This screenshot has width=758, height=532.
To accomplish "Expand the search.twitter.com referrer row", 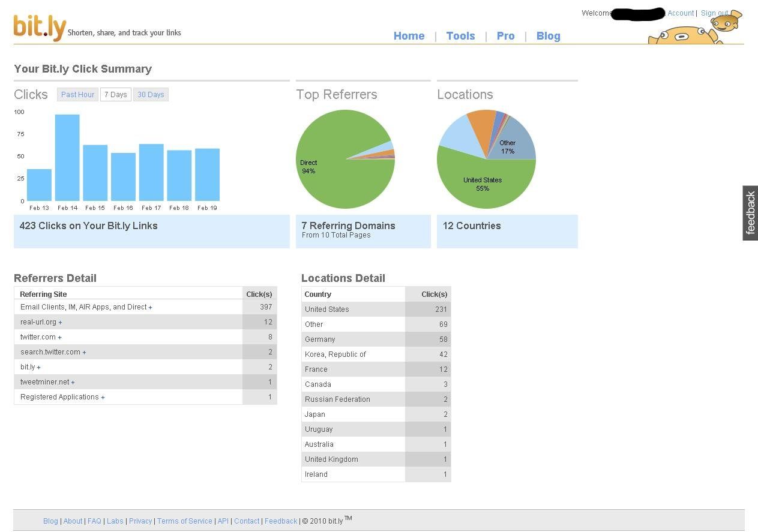I will 84,353.
